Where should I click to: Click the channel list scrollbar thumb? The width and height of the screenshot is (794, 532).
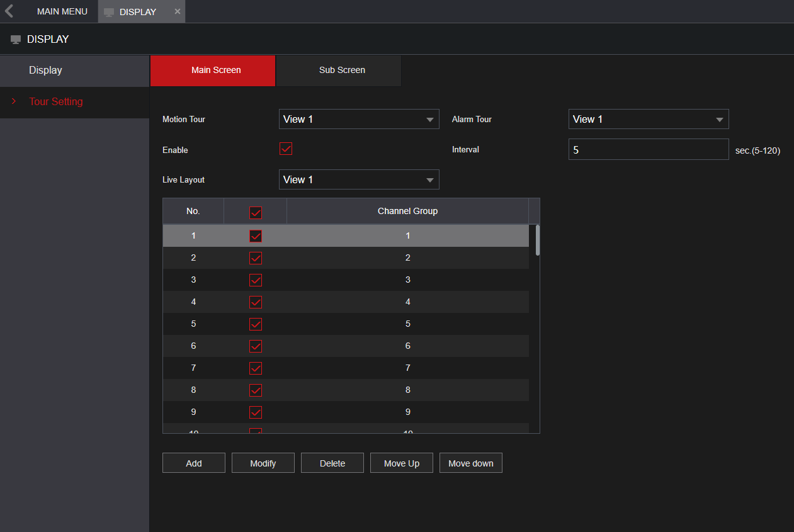click(538, 240)
